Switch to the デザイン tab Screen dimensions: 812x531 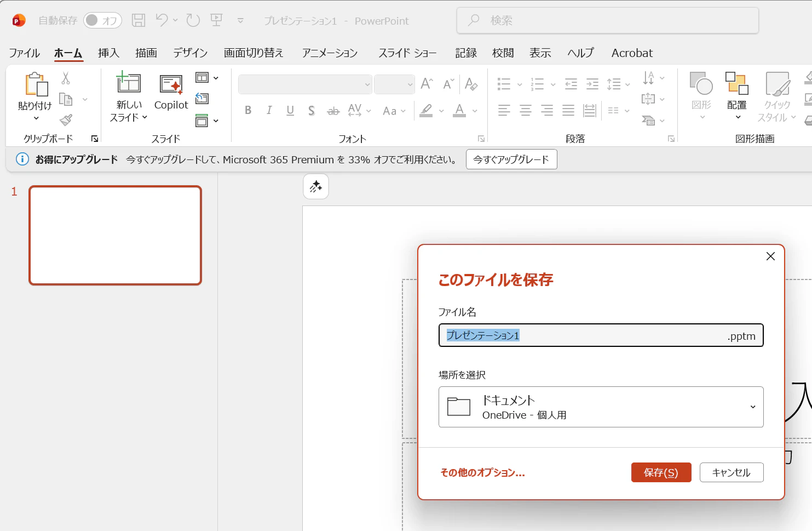click(x=191, y=53)
